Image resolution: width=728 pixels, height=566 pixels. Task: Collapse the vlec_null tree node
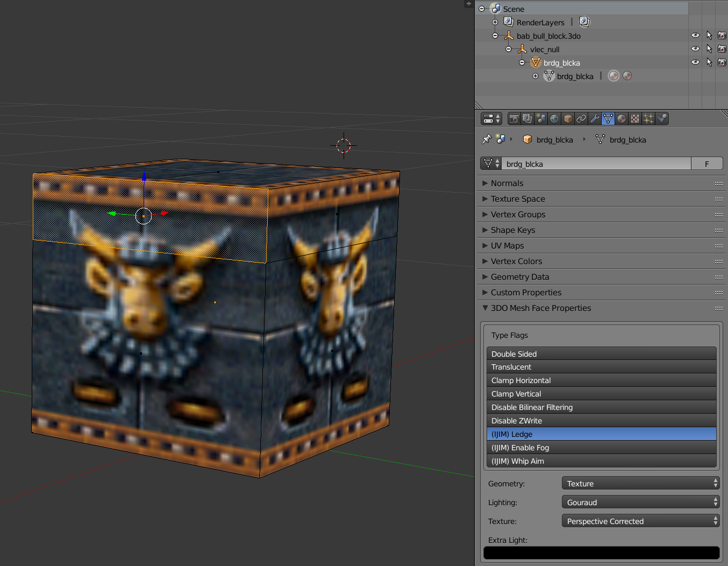click(509, 49)
